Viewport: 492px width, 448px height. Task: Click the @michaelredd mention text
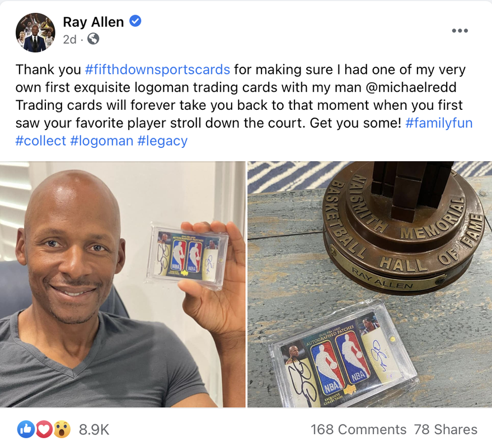411,87
